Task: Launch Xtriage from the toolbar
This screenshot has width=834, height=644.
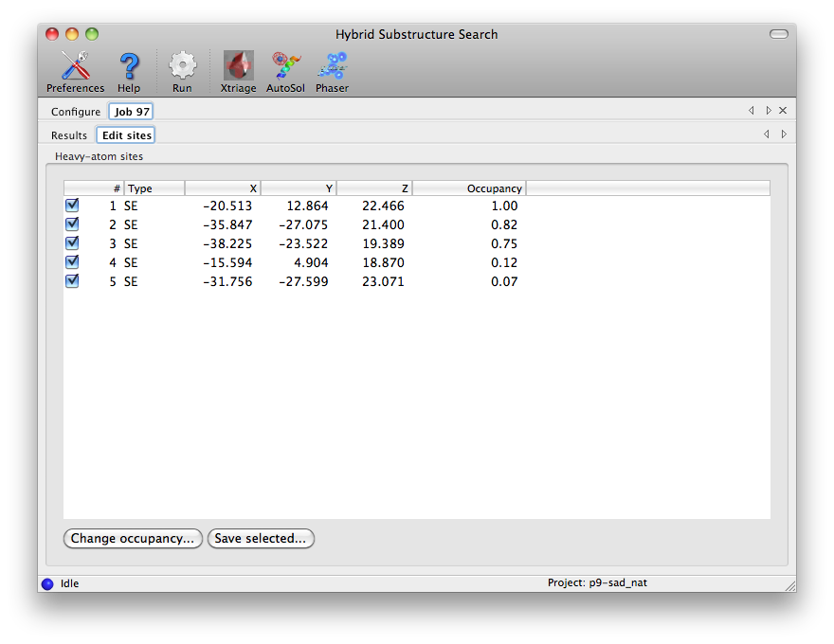Action: 238,72
